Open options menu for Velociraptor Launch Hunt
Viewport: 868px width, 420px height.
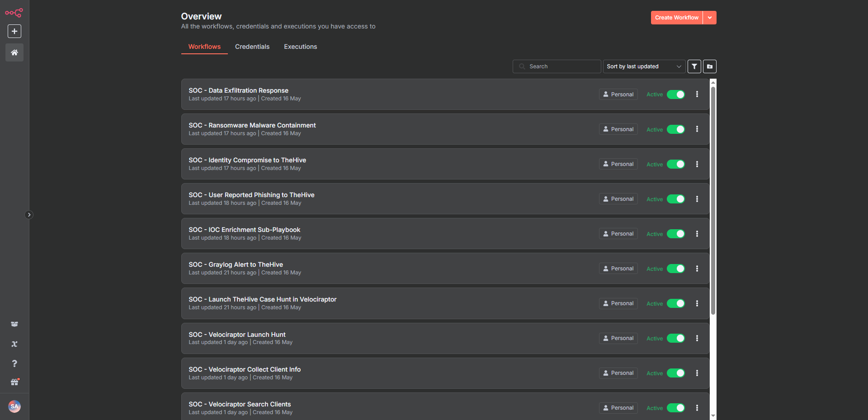click(697, 338)
